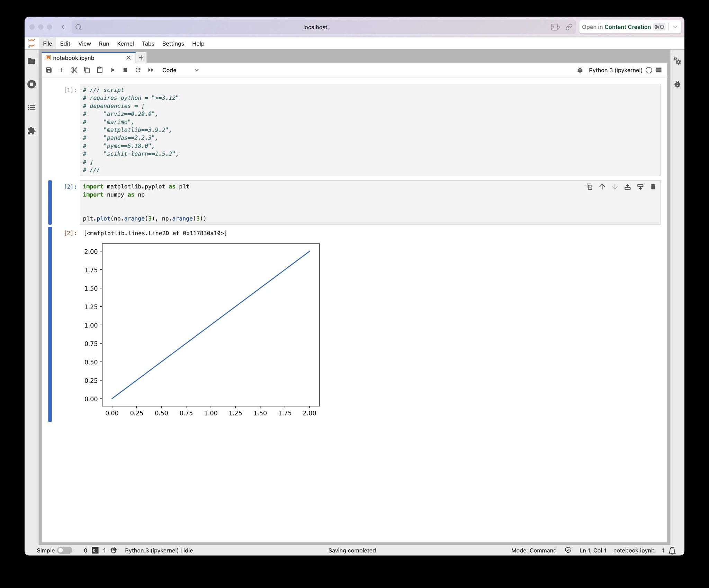Screen dimensions: 709x588
Task: Open the File Browser sidebar folder icon
Action: (32, 61)
